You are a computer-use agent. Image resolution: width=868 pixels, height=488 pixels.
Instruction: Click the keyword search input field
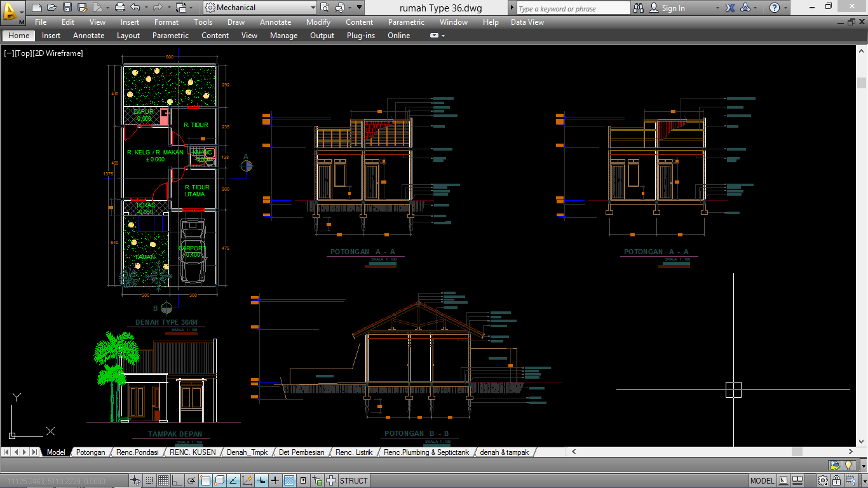[x=573, y=8]
